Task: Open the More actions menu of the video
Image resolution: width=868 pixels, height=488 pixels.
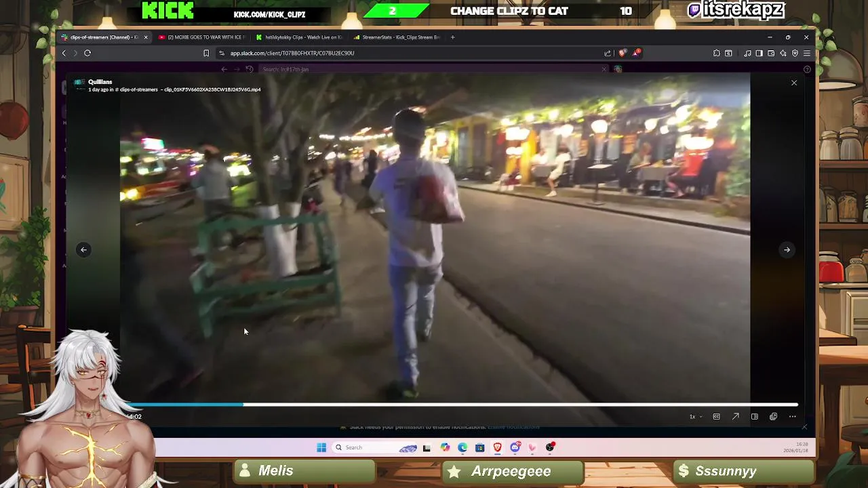Action: tap(792, 416)
